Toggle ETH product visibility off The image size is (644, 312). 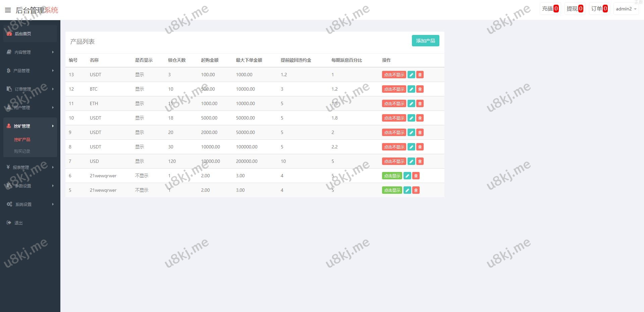394,103
